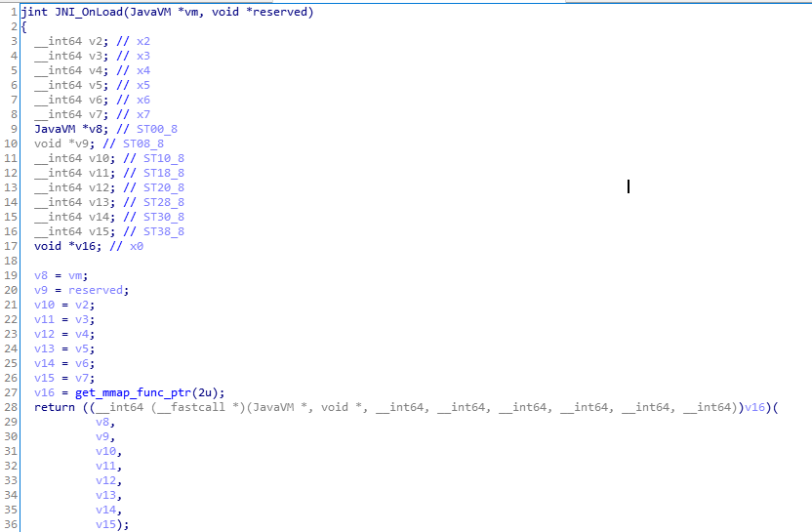This screenshot has height=532, width=812.
Task: Click 'v6' in the 'v14 = v6;' assignment
Action: 82,363
